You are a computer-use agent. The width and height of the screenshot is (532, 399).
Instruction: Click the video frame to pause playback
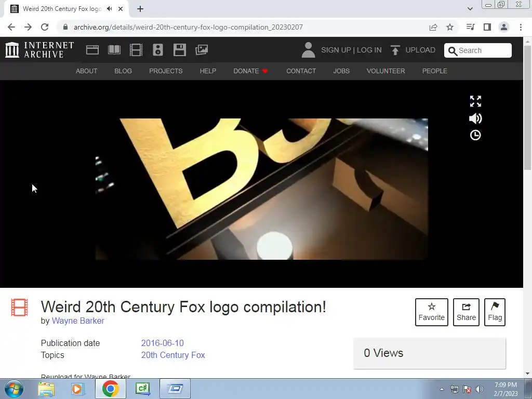click(262, 189)
